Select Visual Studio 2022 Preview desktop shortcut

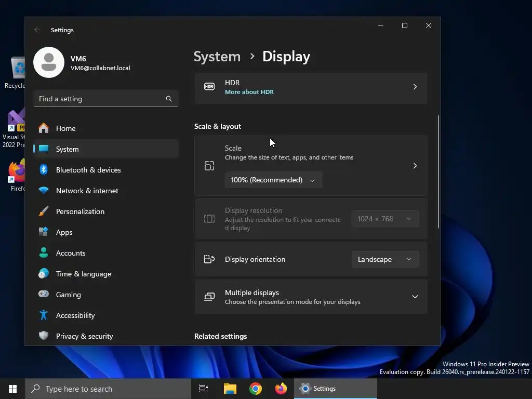point(14,129)
